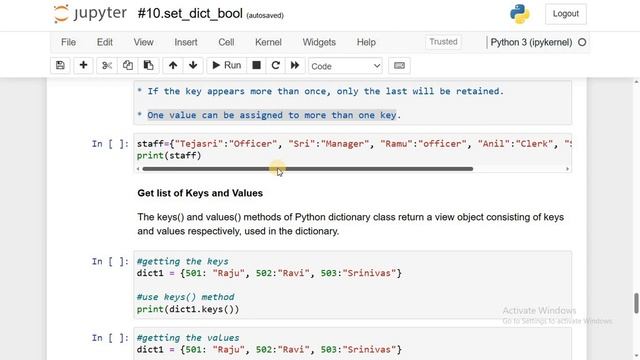Run the selected cell
This screenshot has height=360, width=640.
[x=227, y=65]
